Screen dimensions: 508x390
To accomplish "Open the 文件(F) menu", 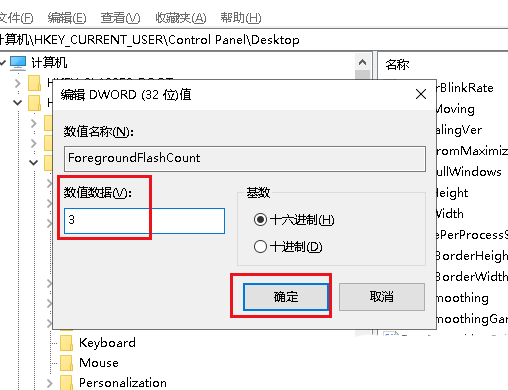I will pos(16,18).
